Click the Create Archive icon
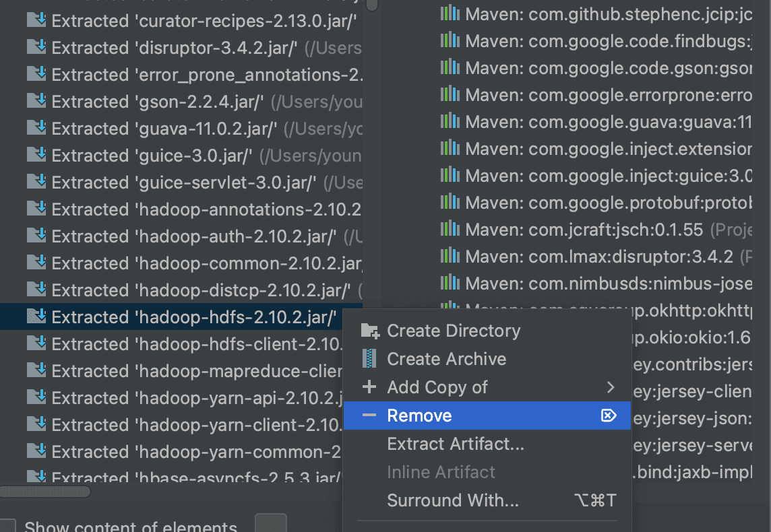Image resolution: width=771 pixels, height=532 pixels. click(x=369, y=359)
